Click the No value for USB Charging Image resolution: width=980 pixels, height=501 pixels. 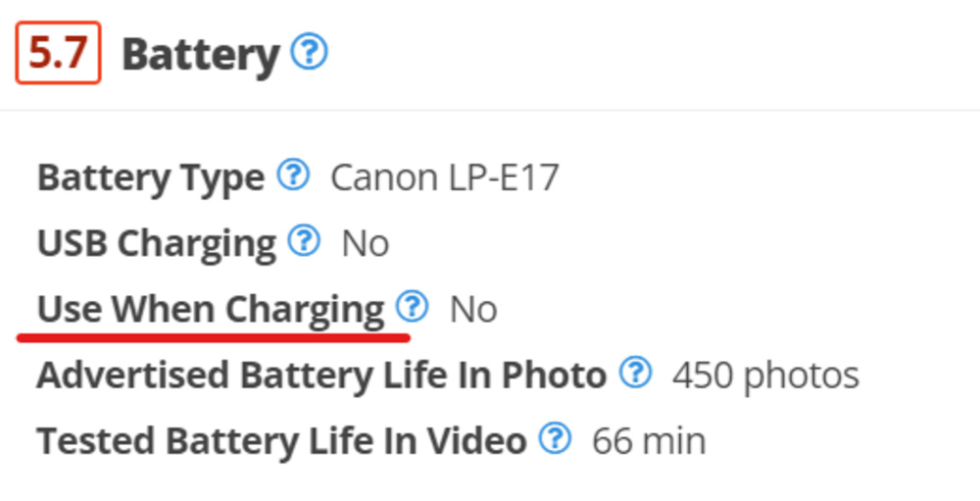366,244
